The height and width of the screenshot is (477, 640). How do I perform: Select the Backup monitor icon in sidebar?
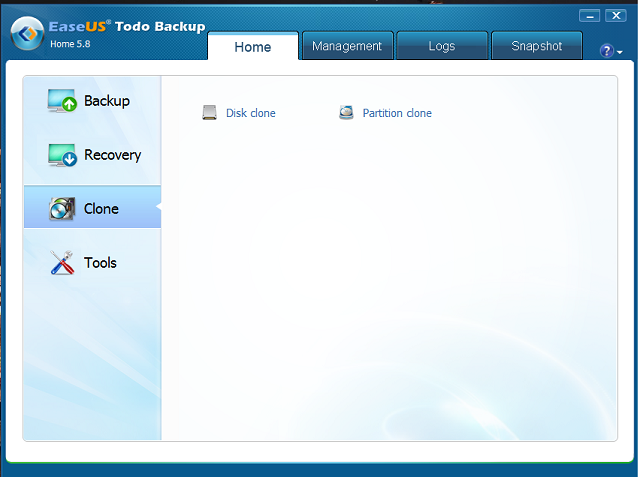(x=62, y=101)
